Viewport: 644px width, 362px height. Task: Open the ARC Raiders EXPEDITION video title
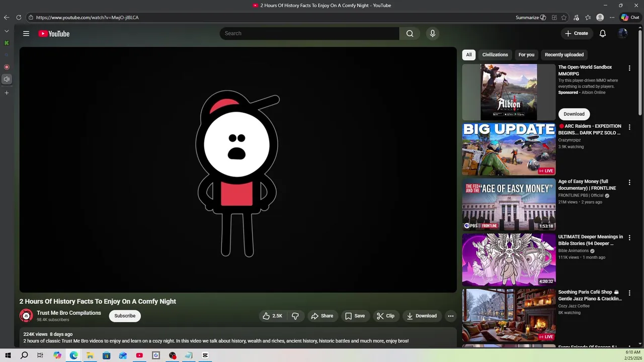tap(590, 130)
